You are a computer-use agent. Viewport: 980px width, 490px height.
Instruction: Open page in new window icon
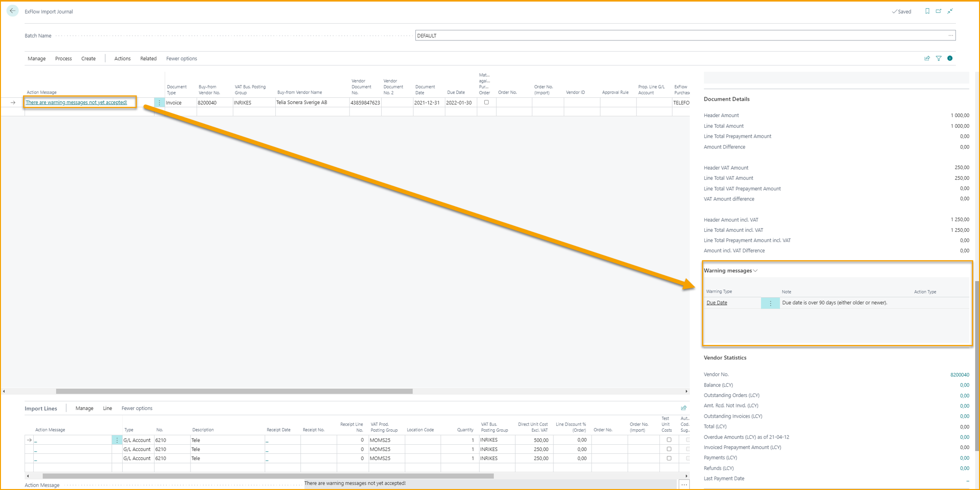pyautogui.click(x=939, y=11)
